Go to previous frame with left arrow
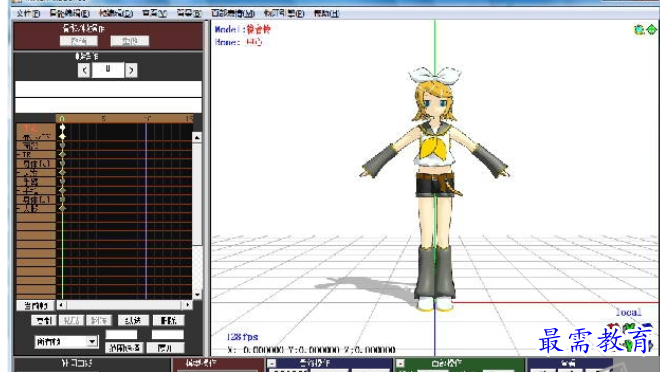660x372 pixels. click(x=84, y=70)
